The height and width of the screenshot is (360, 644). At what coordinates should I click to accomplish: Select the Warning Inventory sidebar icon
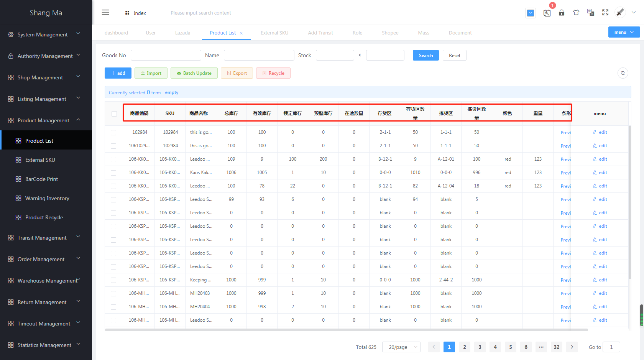tap(18, 198)
